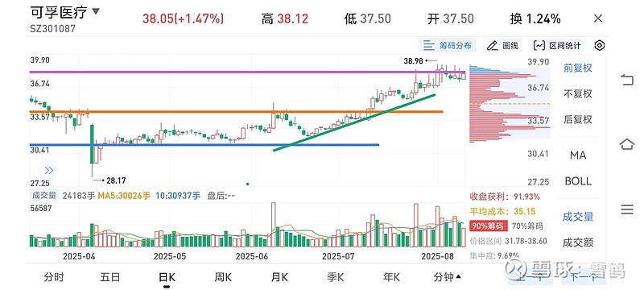The width and height of the screenshot is (644, 290).
Task: Switch to the 月K monthly tab
Action: tap(279, 277)
